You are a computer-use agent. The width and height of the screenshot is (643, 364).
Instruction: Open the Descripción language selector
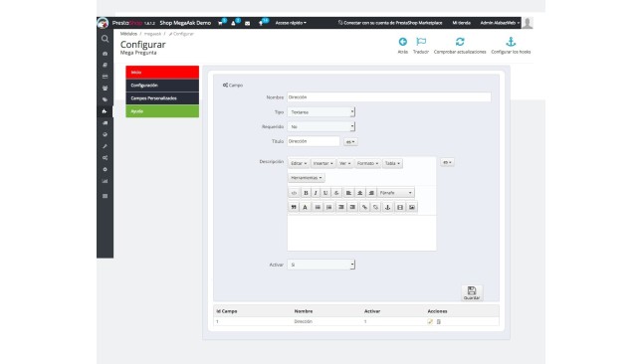pos(447,162)
